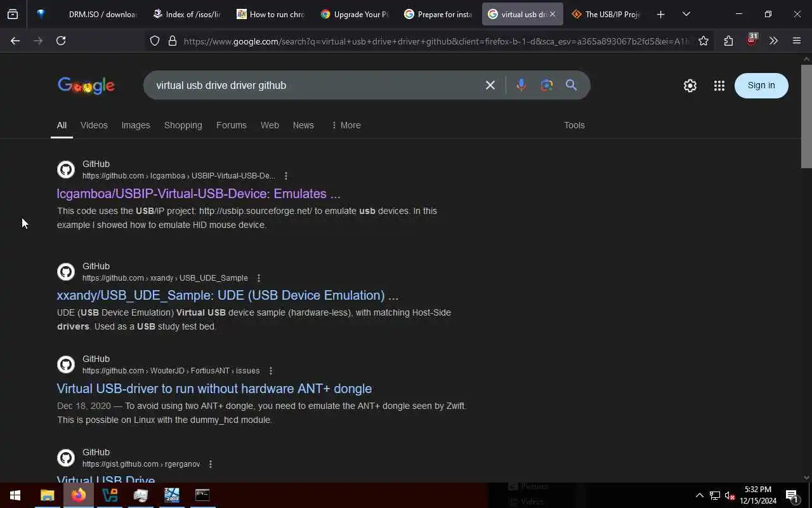Switch to DRM.ISO download tab

94,14
